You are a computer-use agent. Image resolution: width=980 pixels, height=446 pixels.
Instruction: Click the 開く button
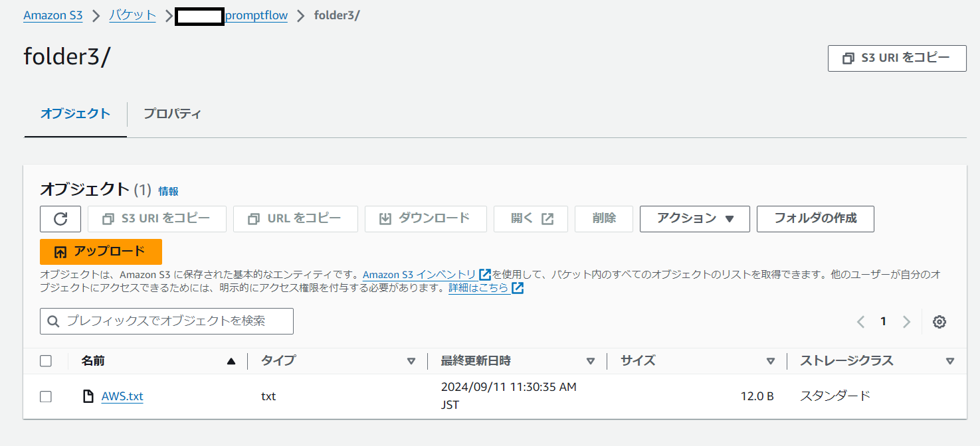pyautogui.click(x=531, y=218)
